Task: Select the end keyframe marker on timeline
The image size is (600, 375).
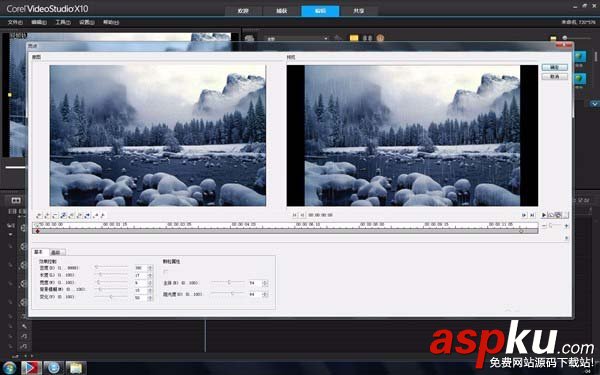Action: [x=521, y=231]
